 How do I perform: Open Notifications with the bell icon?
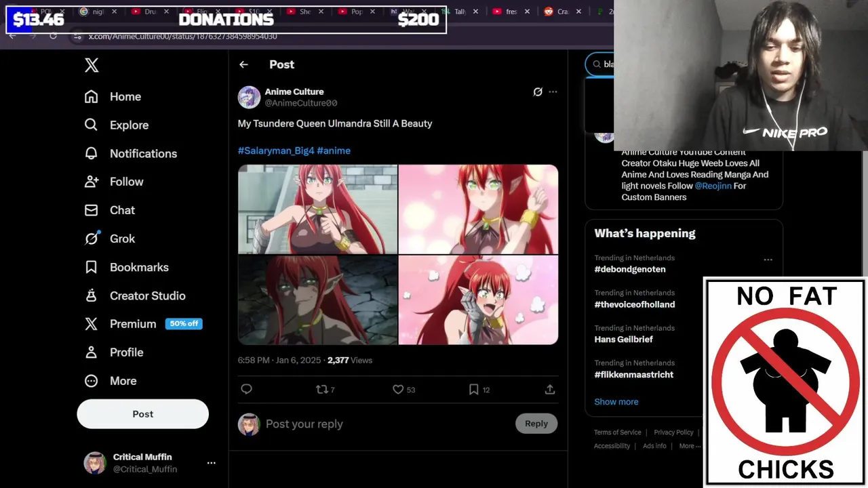pyautogui.click(x=92, y=153)
